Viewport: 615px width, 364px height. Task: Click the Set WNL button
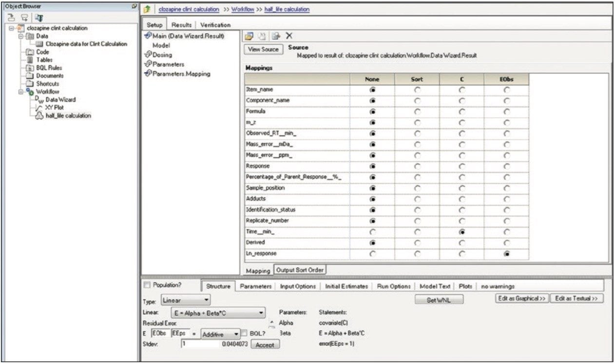[x=439, y=300]
